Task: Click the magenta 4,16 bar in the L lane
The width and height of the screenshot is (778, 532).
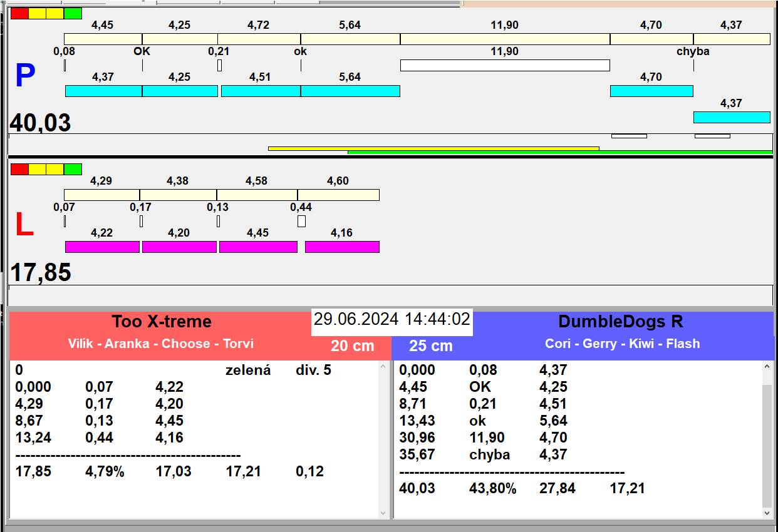Action: coord(342,247)
